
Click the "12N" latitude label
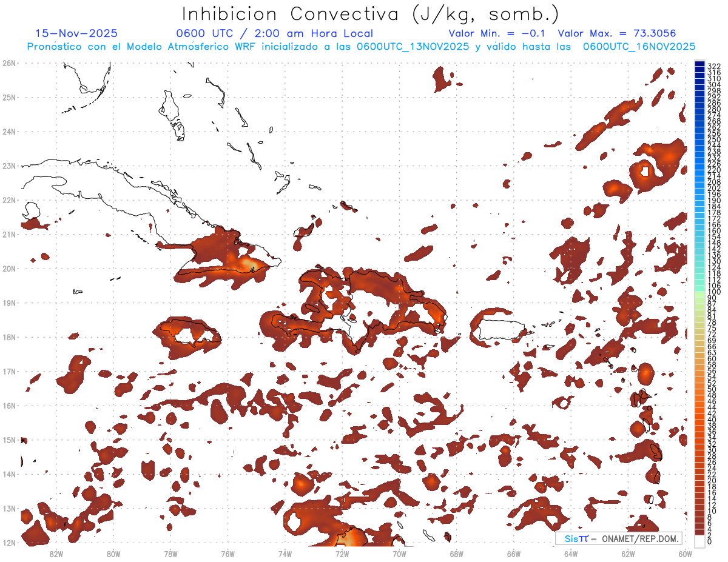9,543
